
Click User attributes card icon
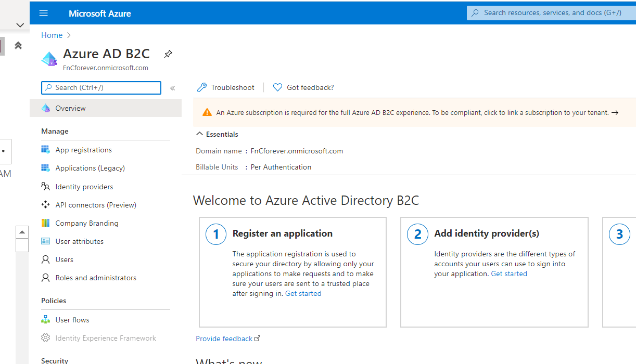[46, 241]
